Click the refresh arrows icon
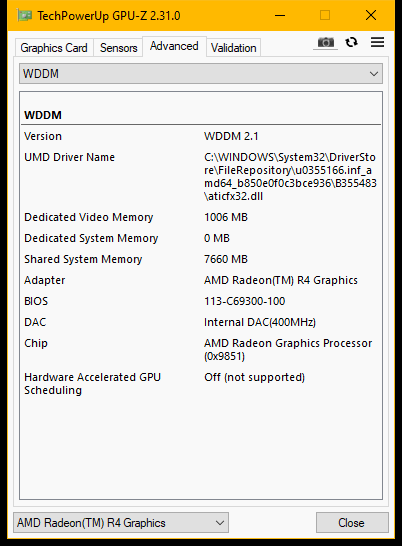Screen dimensions: 402x546 [x=351, y=42]
